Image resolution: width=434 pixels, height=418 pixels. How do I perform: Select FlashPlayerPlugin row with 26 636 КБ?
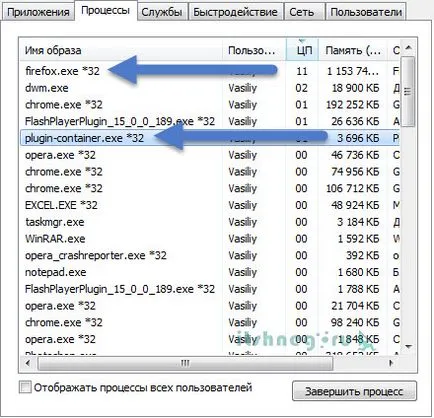(x=210, y=121)
